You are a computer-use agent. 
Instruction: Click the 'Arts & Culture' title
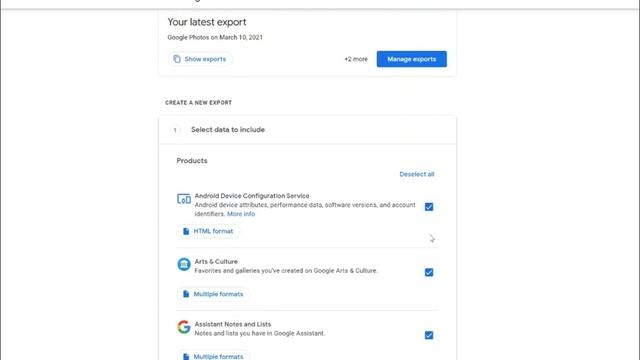pyautogui.click(x=216, y=262)
